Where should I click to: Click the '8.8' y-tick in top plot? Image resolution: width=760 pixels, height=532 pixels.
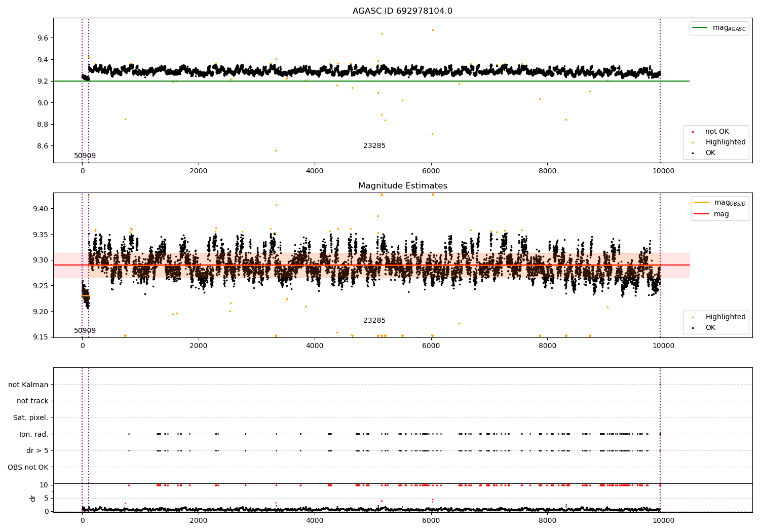[43, 125]
